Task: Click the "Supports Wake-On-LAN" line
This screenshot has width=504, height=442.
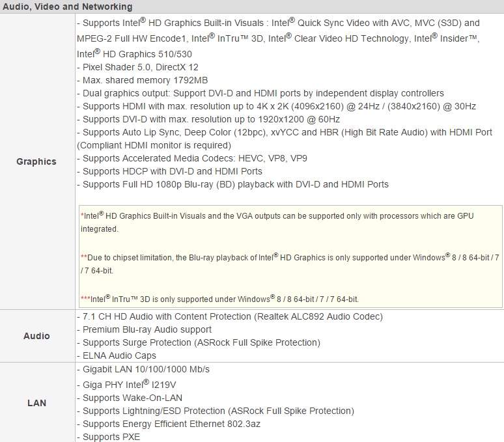Action: click(x=130, y=398)
